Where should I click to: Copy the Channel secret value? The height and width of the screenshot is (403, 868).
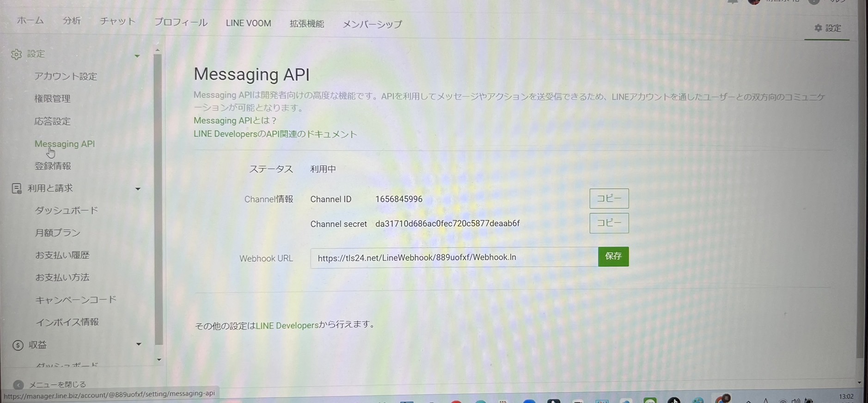coord(609,223)
